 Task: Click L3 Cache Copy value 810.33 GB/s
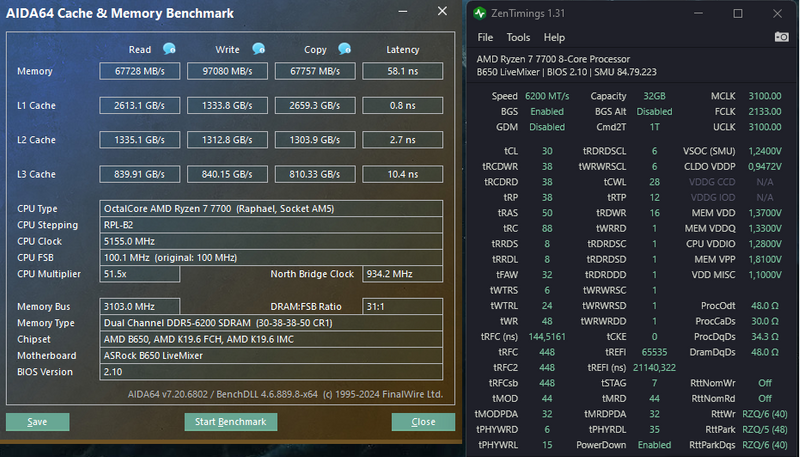[315, 174]
